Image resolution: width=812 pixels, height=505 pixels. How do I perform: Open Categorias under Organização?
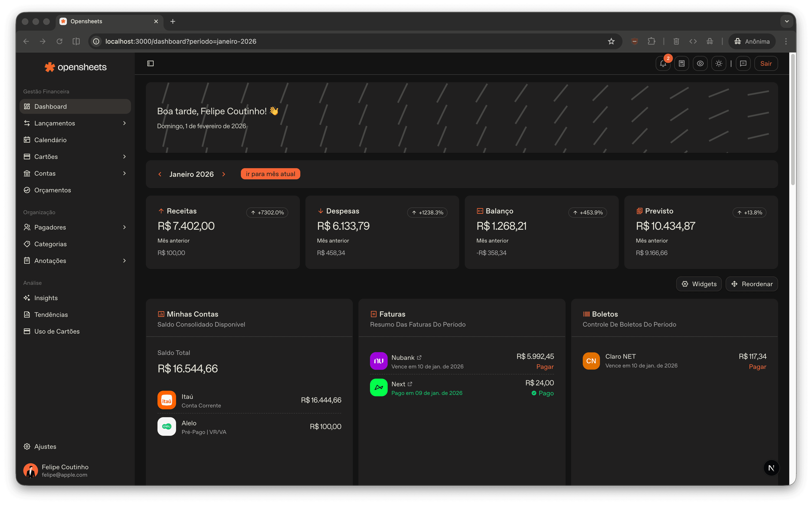(50, 244)
